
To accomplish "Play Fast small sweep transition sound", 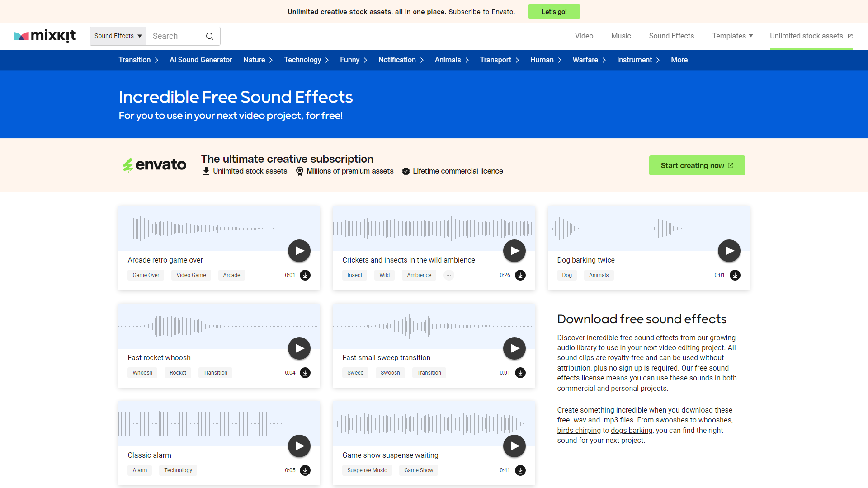I will point(514,348).
